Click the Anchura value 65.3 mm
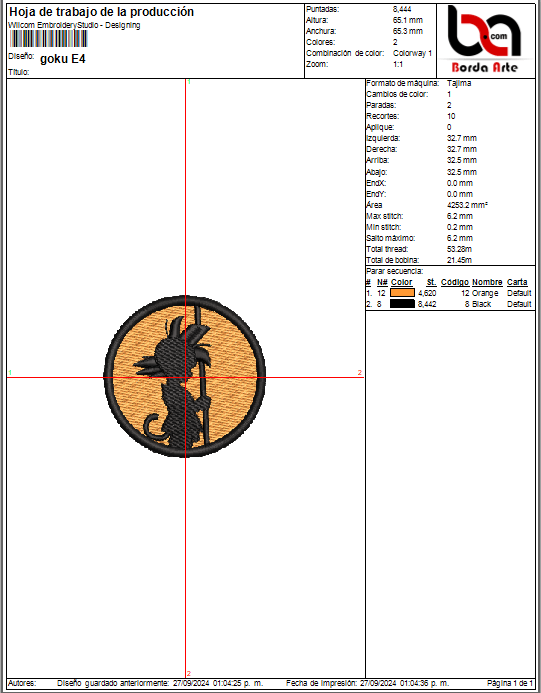Viewport: 541px width, 693px height. 408,31
